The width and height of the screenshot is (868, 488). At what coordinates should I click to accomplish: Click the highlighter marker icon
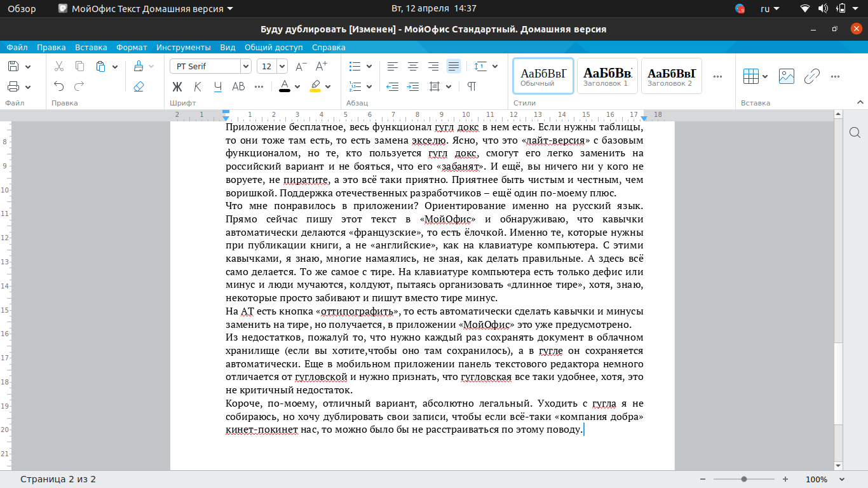pyautogui.click(x=315, y=86)
